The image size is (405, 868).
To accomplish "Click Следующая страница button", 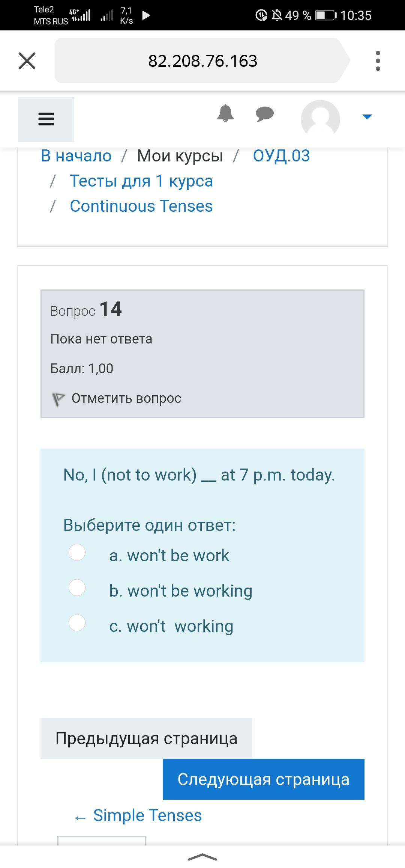I will (x=263, y=779).
